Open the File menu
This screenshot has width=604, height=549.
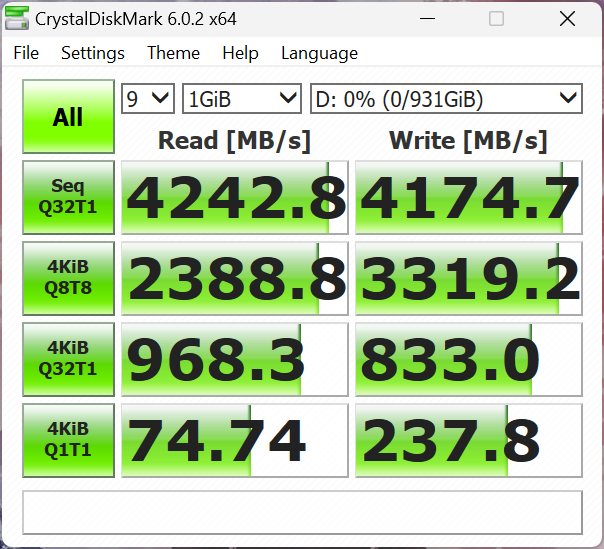(26, 53)
